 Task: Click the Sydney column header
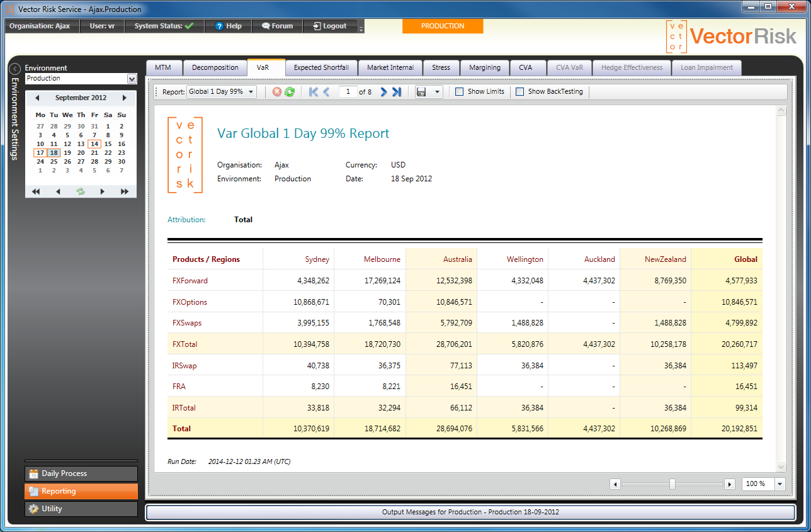click(x=317, y=259)
